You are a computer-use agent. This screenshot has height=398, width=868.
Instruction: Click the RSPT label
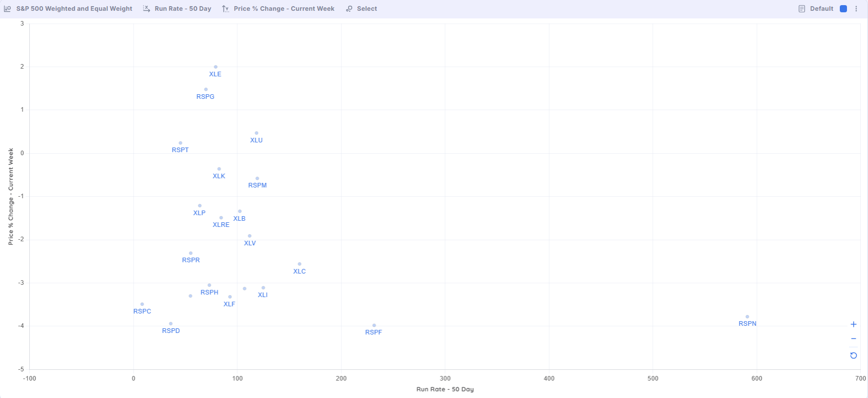point(180,150)
